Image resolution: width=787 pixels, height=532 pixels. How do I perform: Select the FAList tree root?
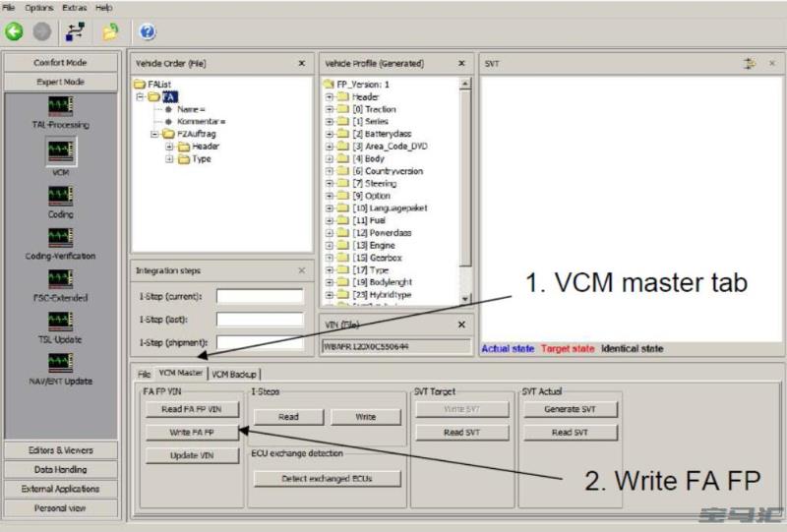(x=159, y=85)
